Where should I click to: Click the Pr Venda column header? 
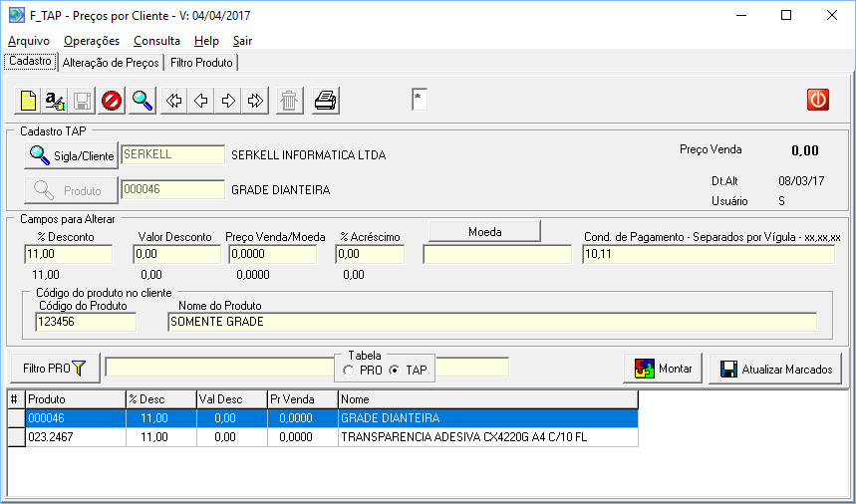click(x=303, y=399)
